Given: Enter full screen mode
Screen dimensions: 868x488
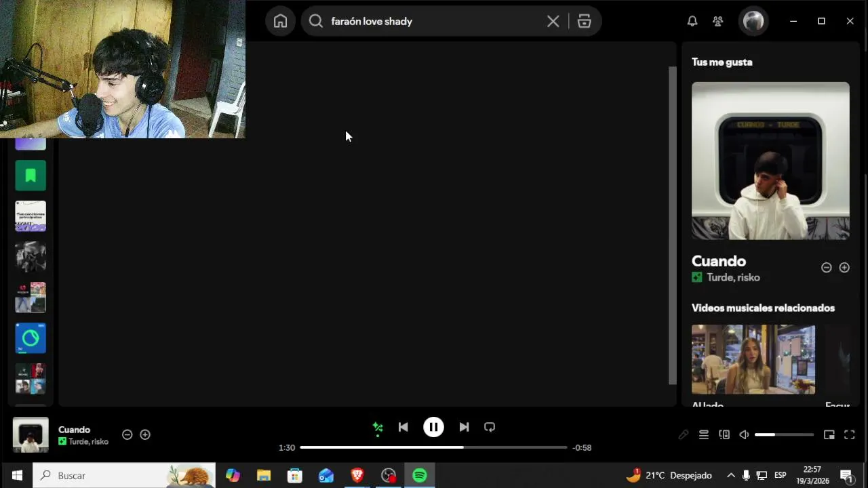Looking at the screenshot, I should (849, 435).
